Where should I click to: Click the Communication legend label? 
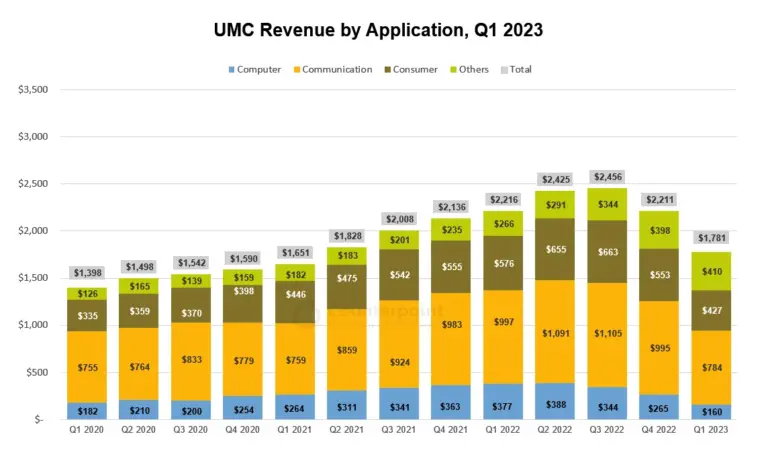click(x=337, y=70)
